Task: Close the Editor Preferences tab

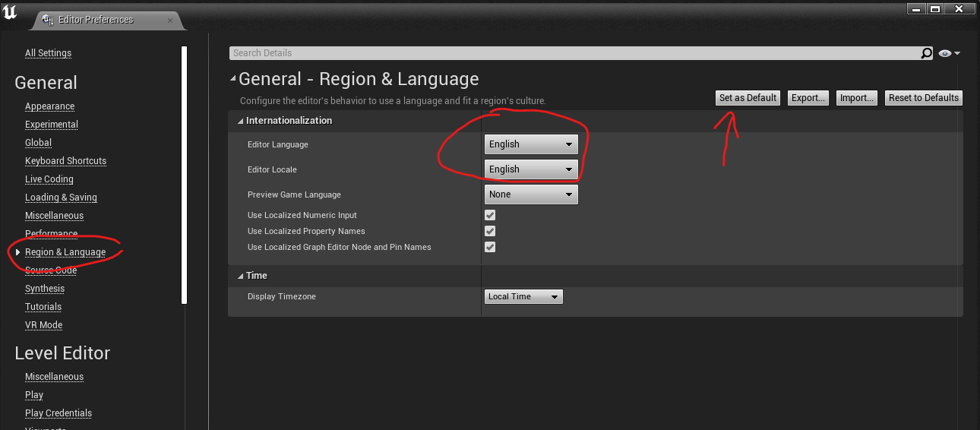Action: [171, 21]
